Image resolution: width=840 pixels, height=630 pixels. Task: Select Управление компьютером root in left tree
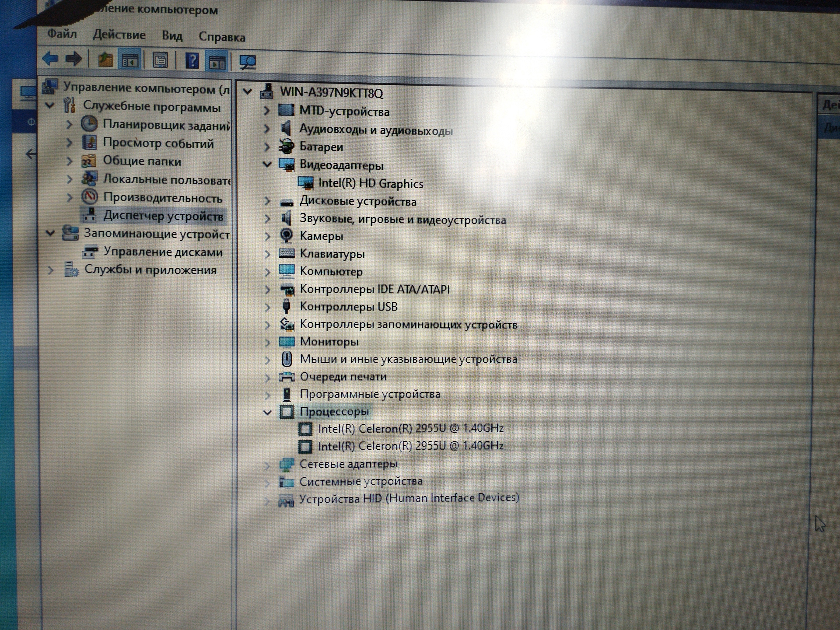coord(146,88)
